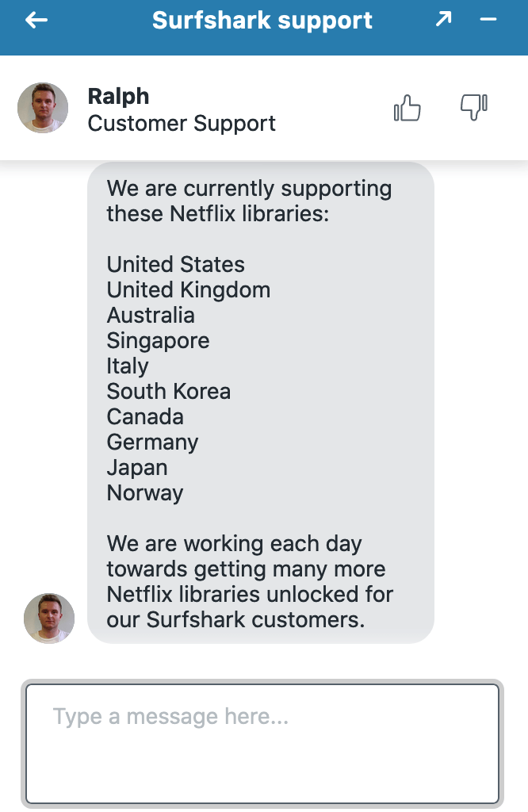Click "Norway" in the library list
Screen dimensions: 528x812
coord(145,493)
